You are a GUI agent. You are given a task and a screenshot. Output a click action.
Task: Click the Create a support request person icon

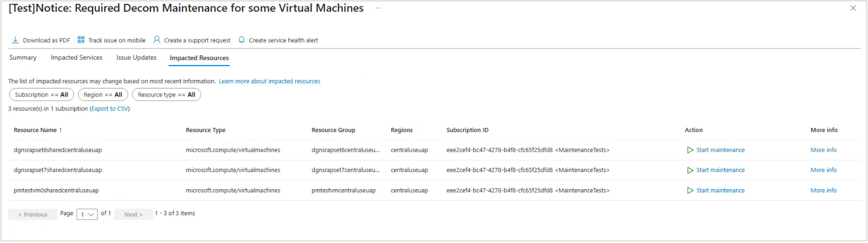pyautogui.click(x=157, y=40)
